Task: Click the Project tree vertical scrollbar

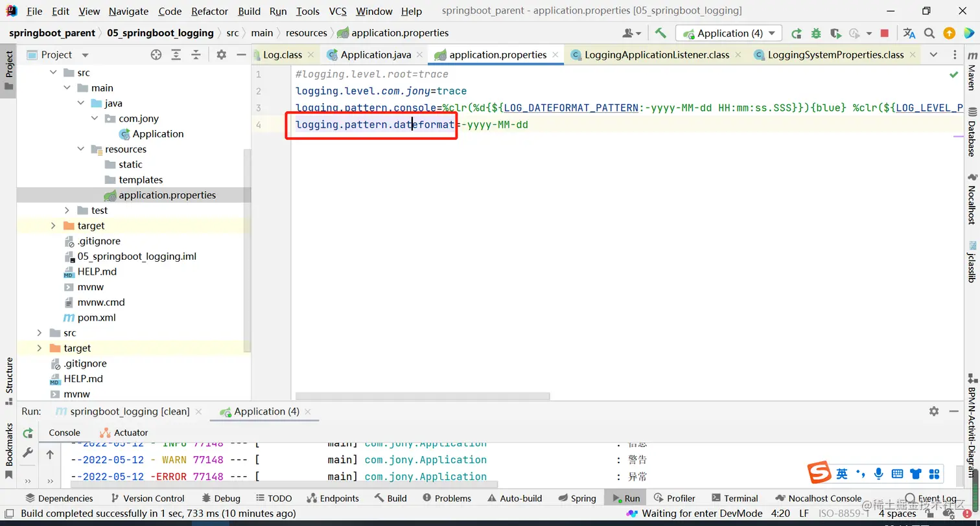Action: point(247,251)
